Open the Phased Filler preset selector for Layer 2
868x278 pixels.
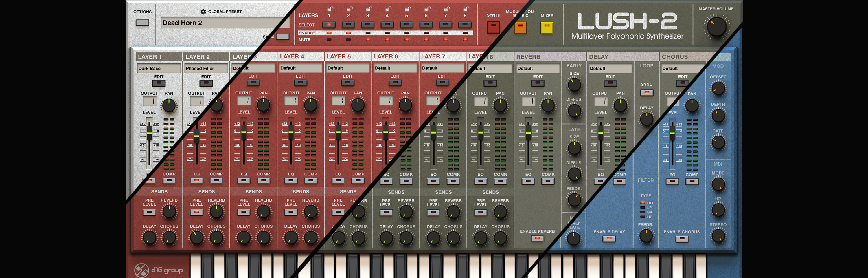[x=206, y=69]
